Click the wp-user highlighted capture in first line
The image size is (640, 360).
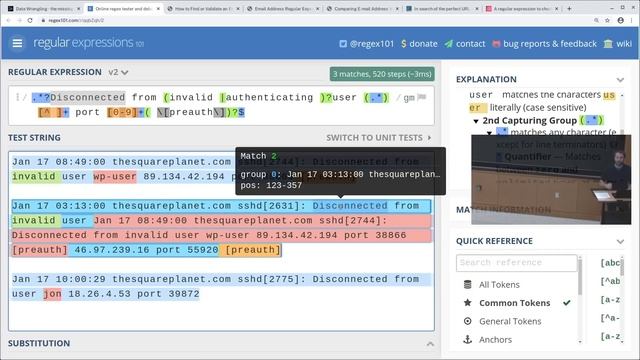(x=115, y=176)
